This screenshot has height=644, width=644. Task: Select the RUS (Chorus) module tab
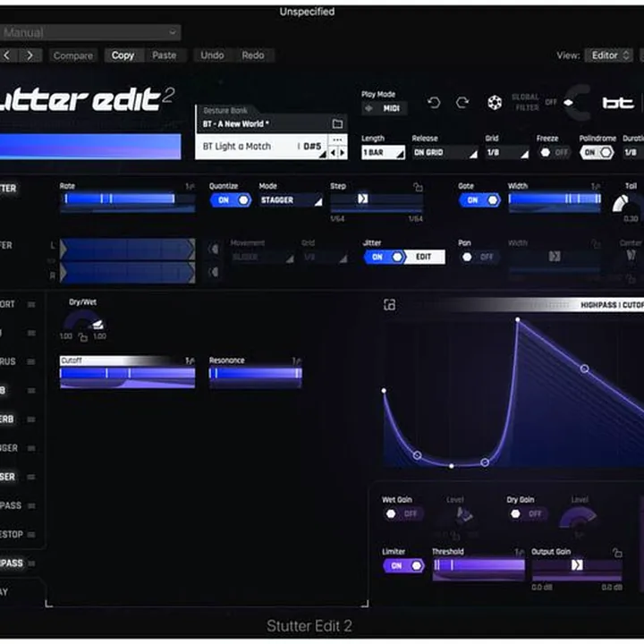[x=8, y=362]
